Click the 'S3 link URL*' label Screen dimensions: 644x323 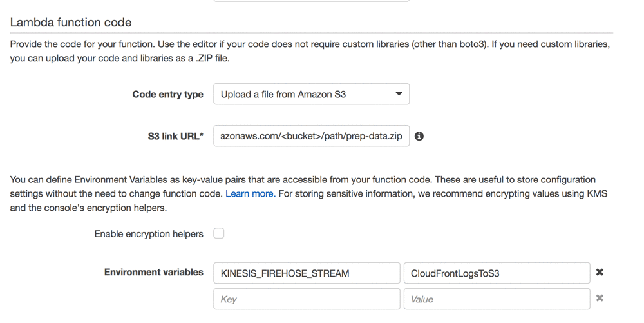coord(175,137)
